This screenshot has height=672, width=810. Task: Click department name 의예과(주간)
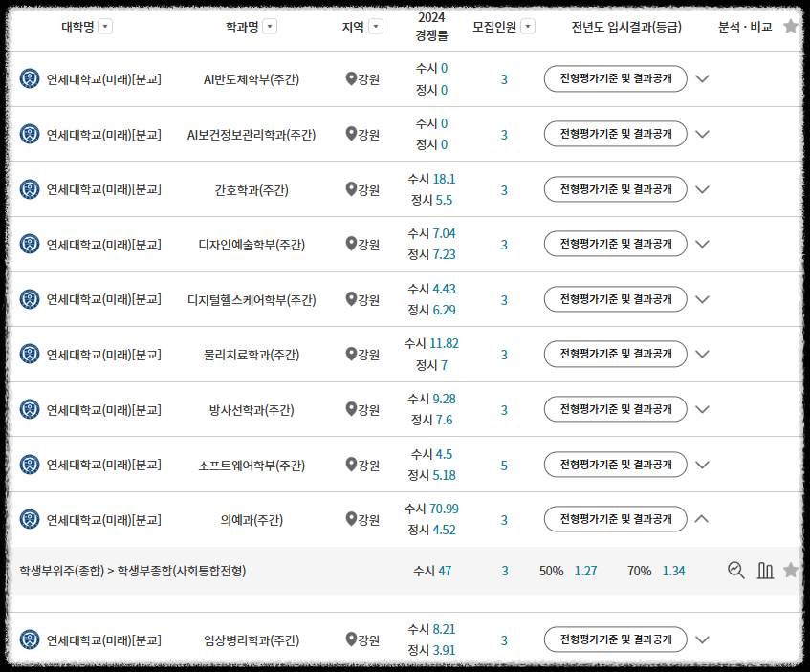point(252,520)
